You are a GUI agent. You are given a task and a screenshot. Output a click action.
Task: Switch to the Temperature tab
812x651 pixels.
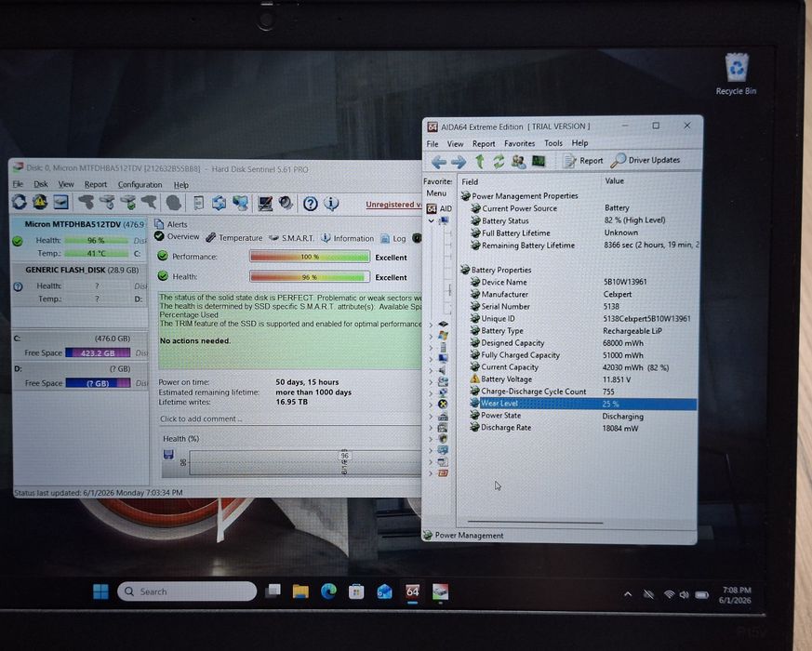pos(234,238)
